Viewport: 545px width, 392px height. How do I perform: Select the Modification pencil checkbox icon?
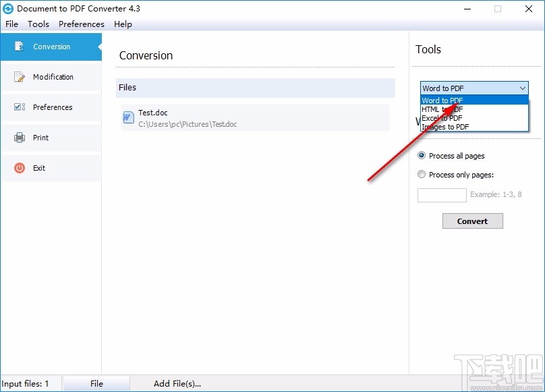(x=19, y=76)
